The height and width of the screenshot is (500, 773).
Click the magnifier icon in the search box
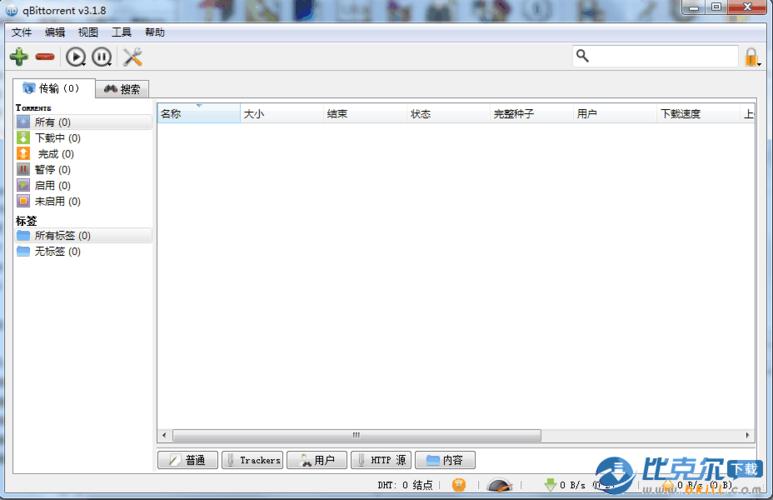pos(582,56)
